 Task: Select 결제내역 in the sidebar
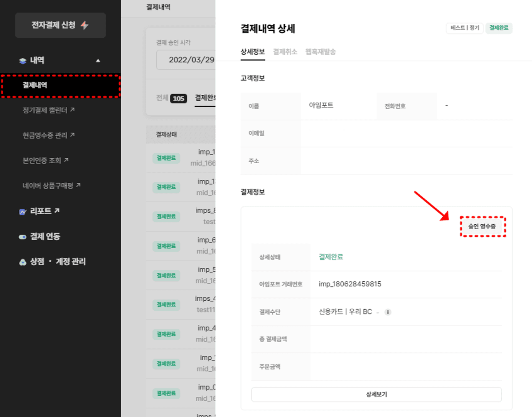tap(35, 85)
